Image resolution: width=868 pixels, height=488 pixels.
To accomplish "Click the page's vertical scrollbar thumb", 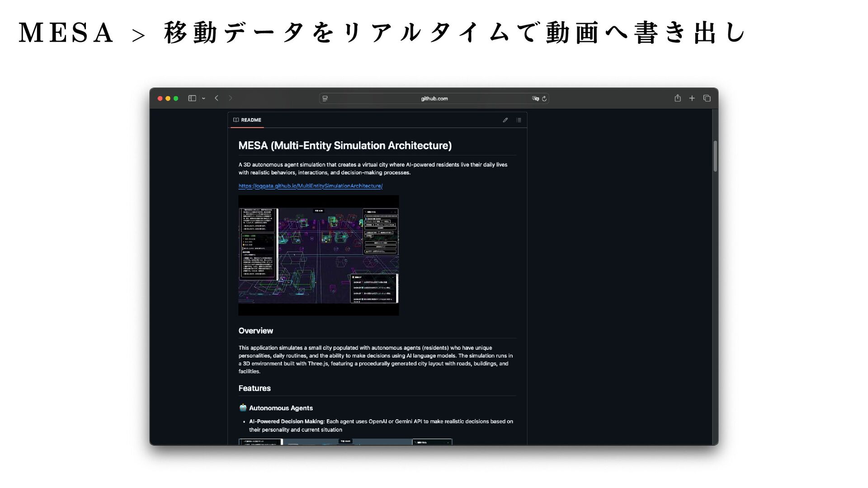I will click(x=715, y=156).
